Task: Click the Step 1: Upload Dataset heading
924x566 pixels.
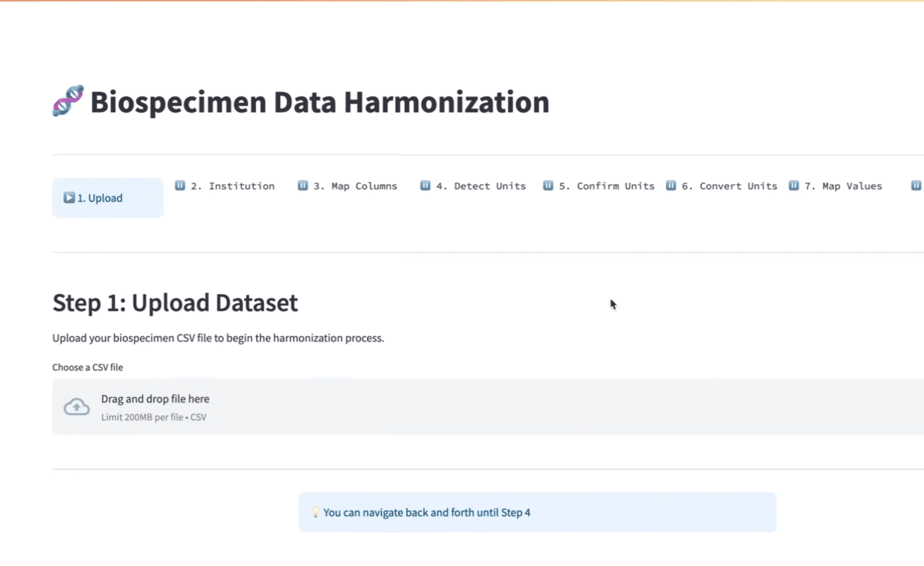Action: (x=175, y=303)
